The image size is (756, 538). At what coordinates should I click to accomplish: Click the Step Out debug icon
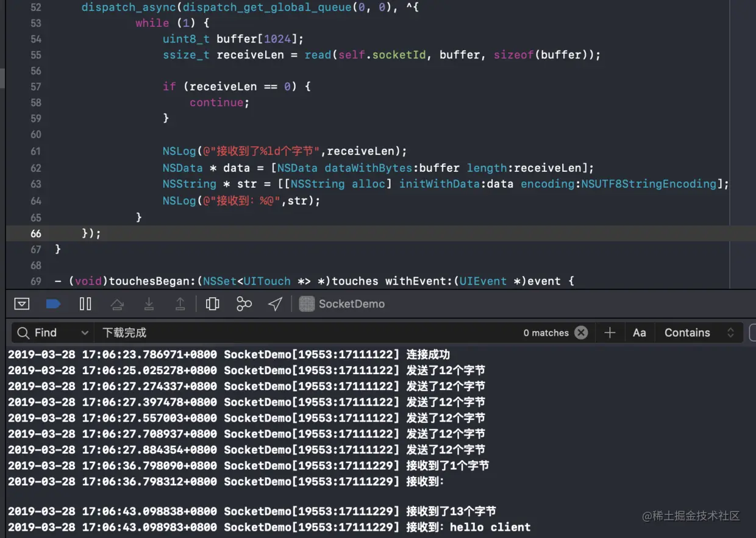pyautogui.click(x=180, y=303)
